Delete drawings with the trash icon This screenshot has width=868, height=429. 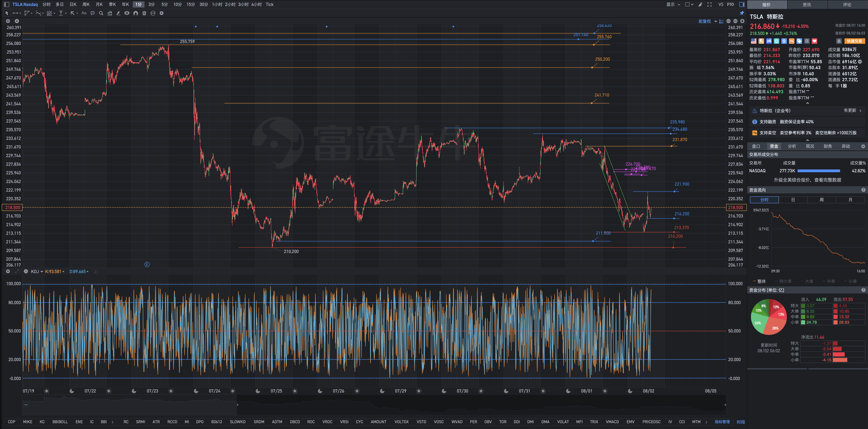point(144,13)
